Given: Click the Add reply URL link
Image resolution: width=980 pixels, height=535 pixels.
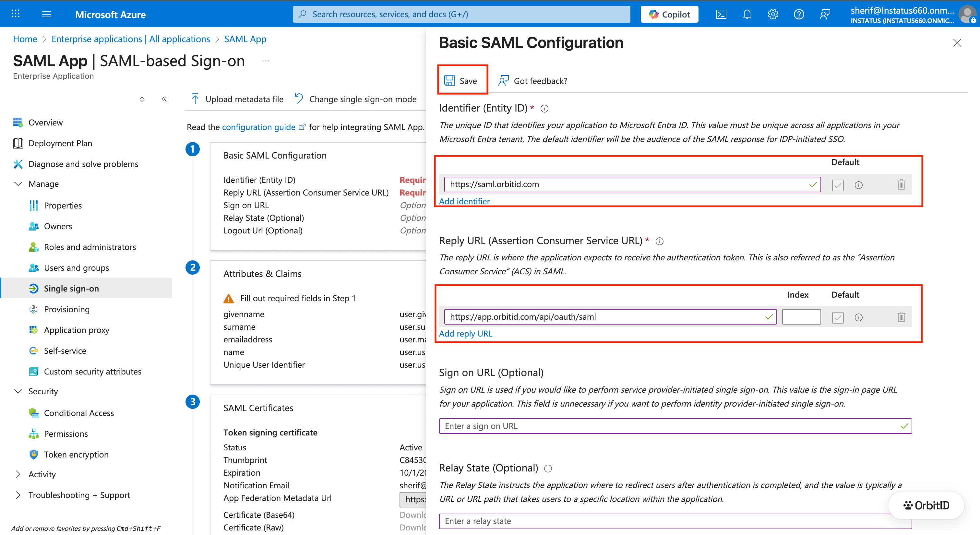Looking at the screenshot, I should (x=465, y=334).
